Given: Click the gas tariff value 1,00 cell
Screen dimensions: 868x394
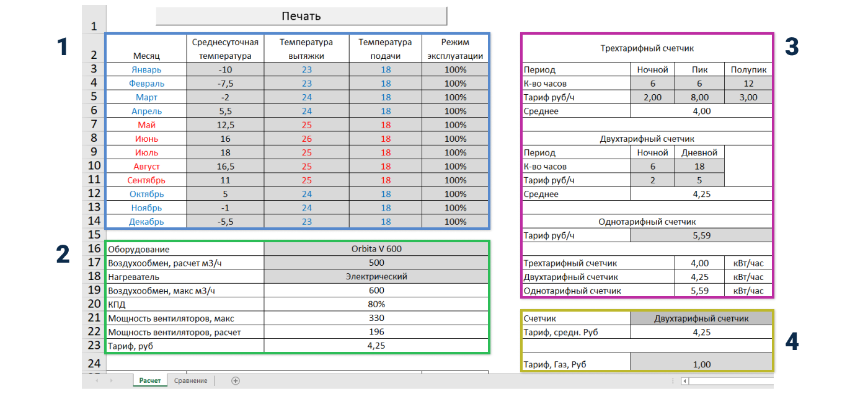Looking at the screenshot, I should tap(701, 364).
